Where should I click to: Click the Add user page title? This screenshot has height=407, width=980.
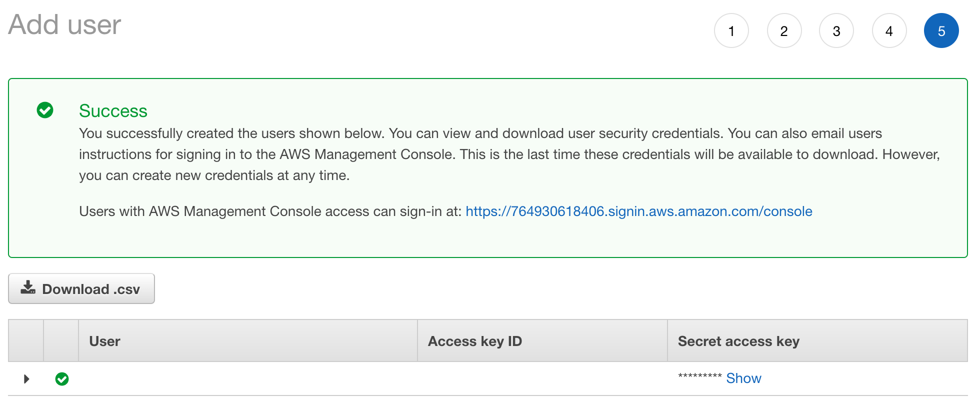point(64,24)
